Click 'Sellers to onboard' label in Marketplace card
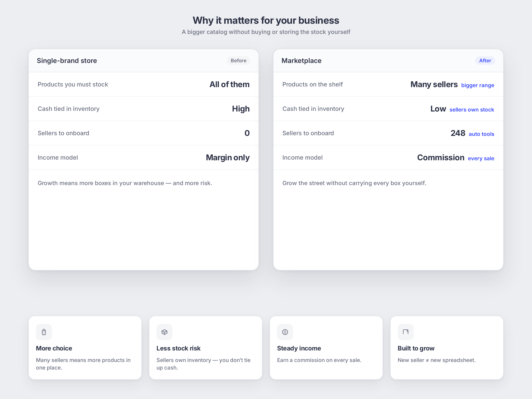This screenshot has height=399, width=532. 308,133
